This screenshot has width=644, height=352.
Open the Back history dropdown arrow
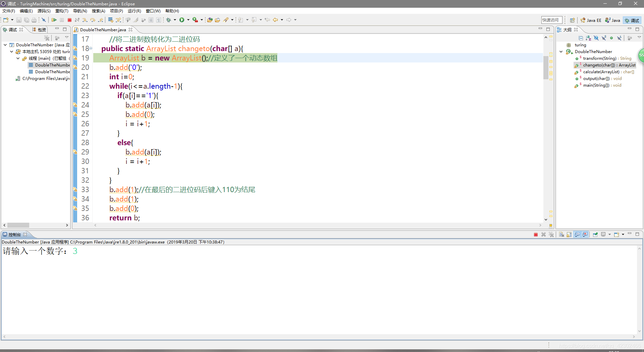pos(282,20)
